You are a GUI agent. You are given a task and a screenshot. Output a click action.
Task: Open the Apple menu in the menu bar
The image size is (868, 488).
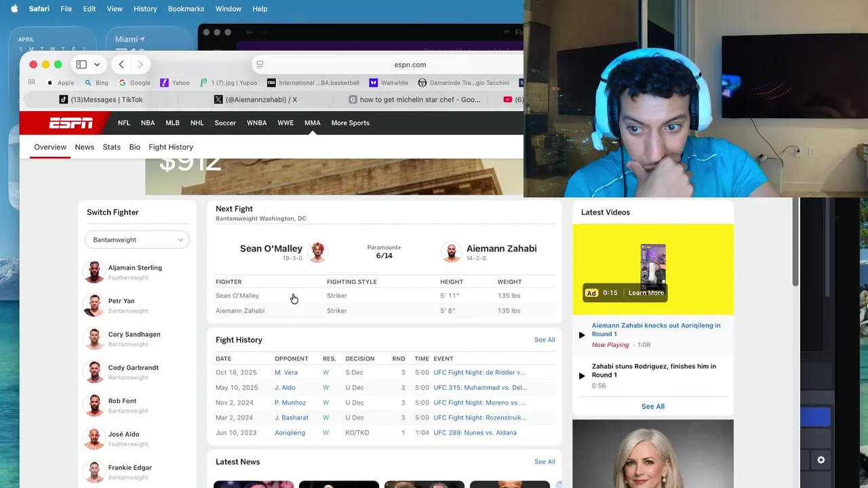[14, 9]
